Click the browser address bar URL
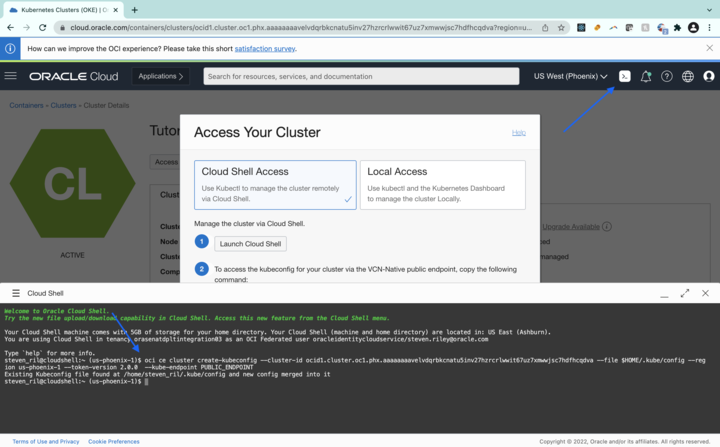720x447 pixels. click(301, 28)
